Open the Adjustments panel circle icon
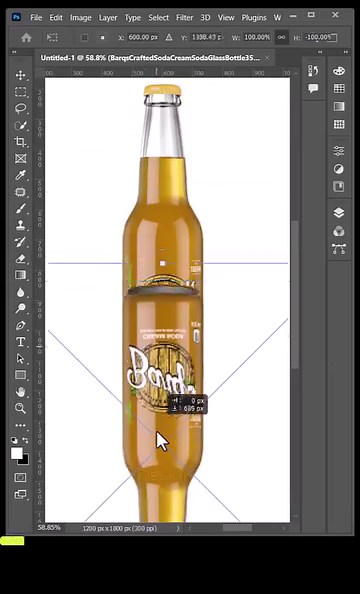This screenshot has height=594, width=360. (339, 169)
